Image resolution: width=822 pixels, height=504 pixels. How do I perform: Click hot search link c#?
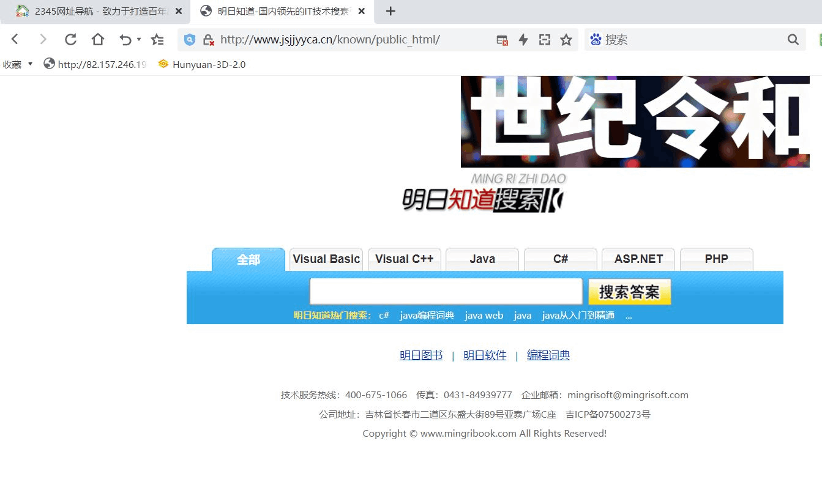pos(384,316)
